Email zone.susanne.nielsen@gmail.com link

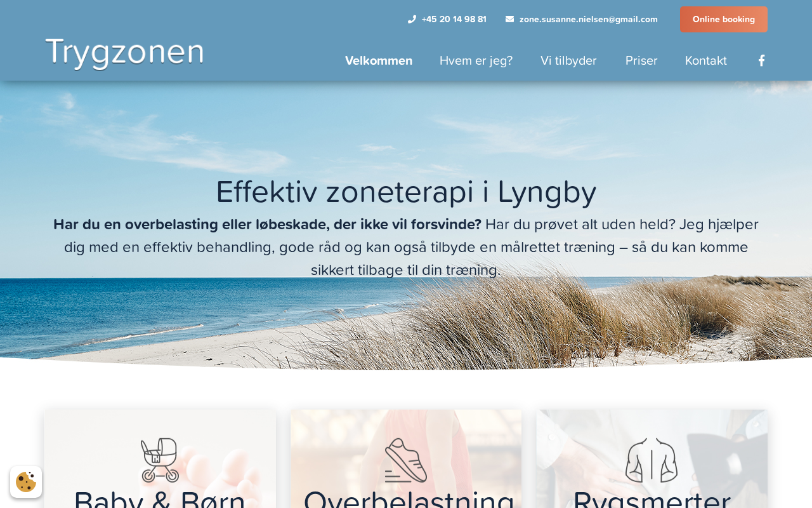[589, 19]
